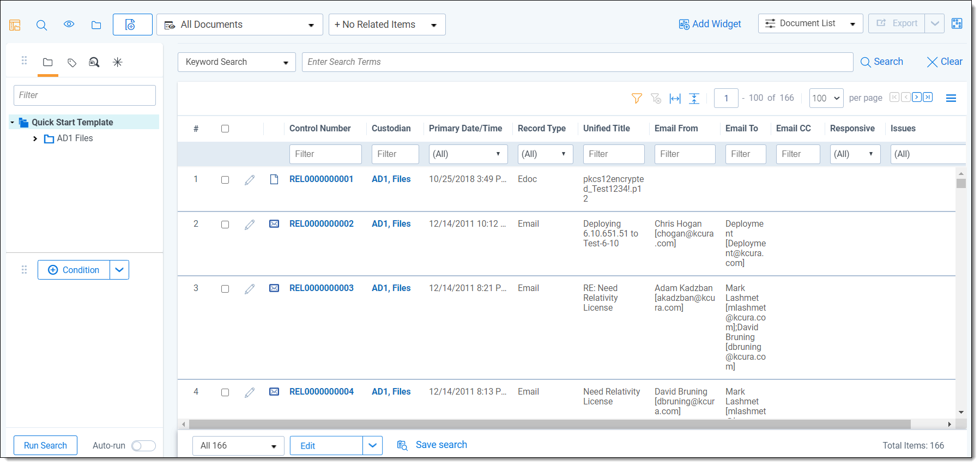Image resolution: width=980 pixels, height=466 pixels.
Task: Open document REL0000000003 link
Action: [x=321, y=288]
